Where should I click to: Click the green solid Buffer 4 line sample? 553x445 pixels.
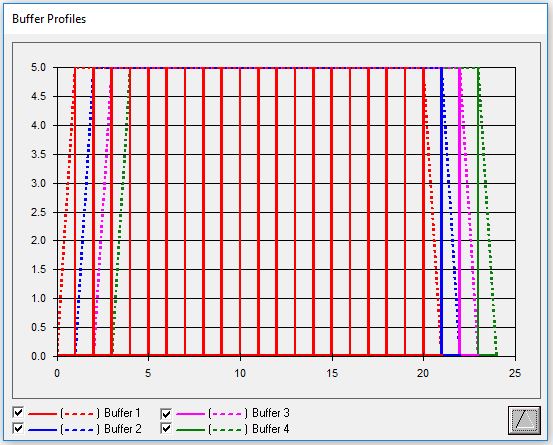[x=190, y=429]
